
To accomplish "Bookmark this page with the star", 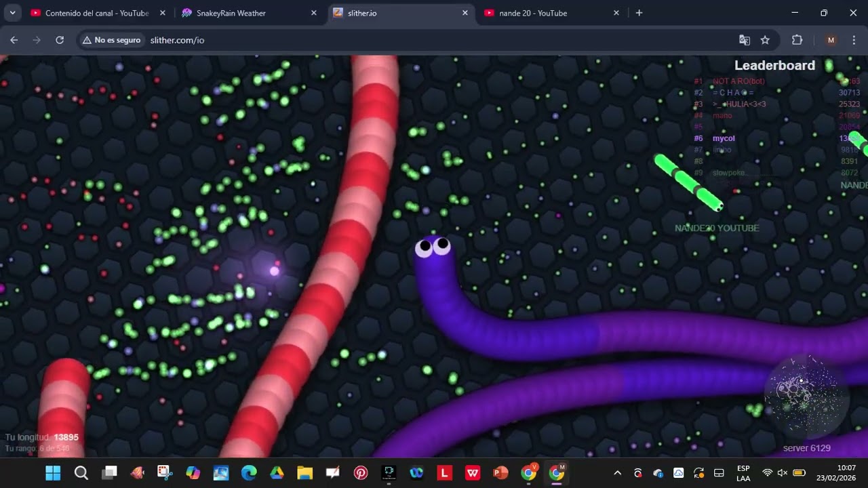I will point(765,40).
